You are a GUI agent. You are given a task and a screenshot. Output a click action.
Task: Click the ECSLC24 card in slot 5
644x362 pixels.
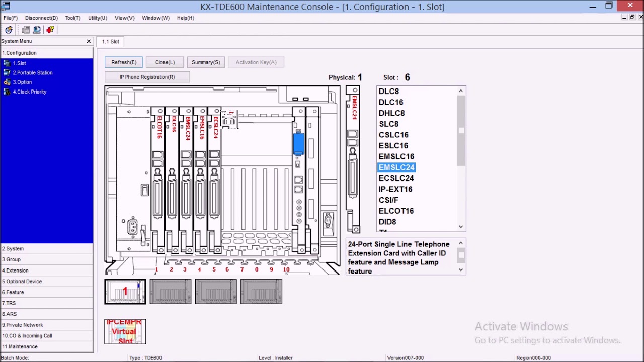click(214, 181)
